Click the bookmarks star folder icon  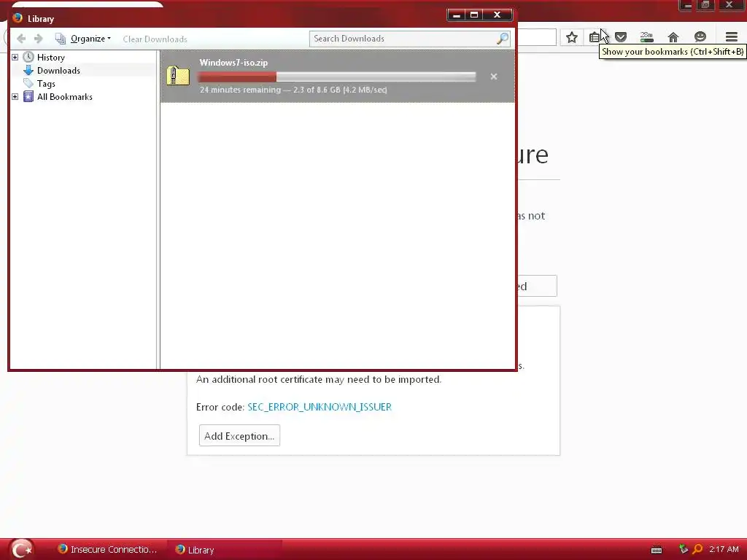tap(28, 97)
